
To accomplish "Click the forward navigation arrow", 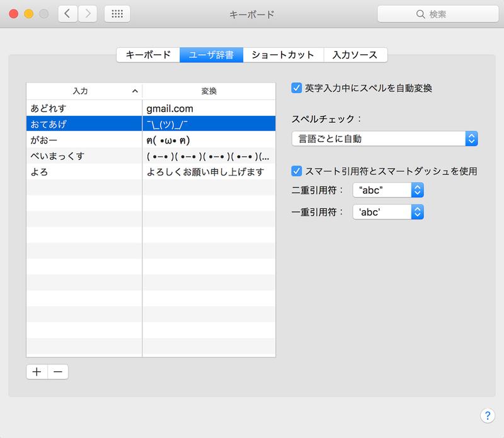I will coord(87,14).
